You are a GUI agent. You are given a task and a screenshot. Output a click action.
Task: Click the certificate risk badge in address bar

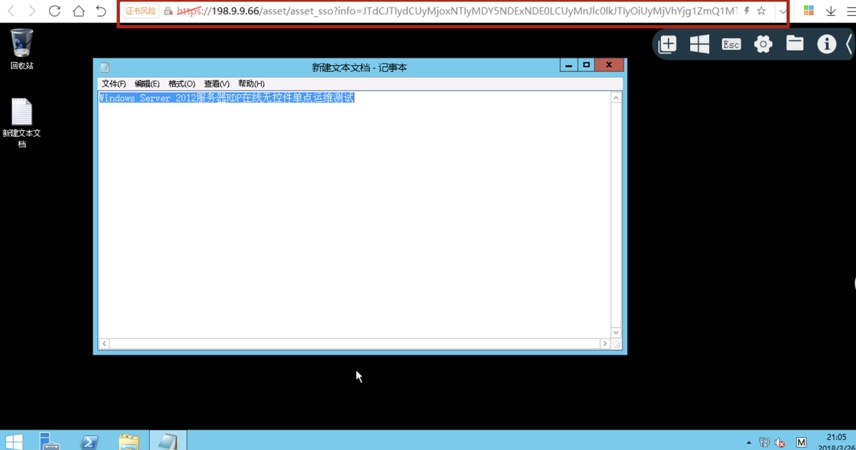click(x=140, y=11)
